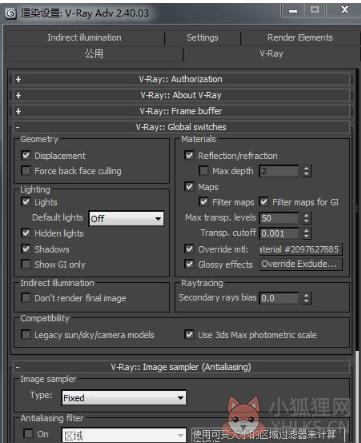Switch to the 公用 tab
Screen dimensions: 361x443
94,54
